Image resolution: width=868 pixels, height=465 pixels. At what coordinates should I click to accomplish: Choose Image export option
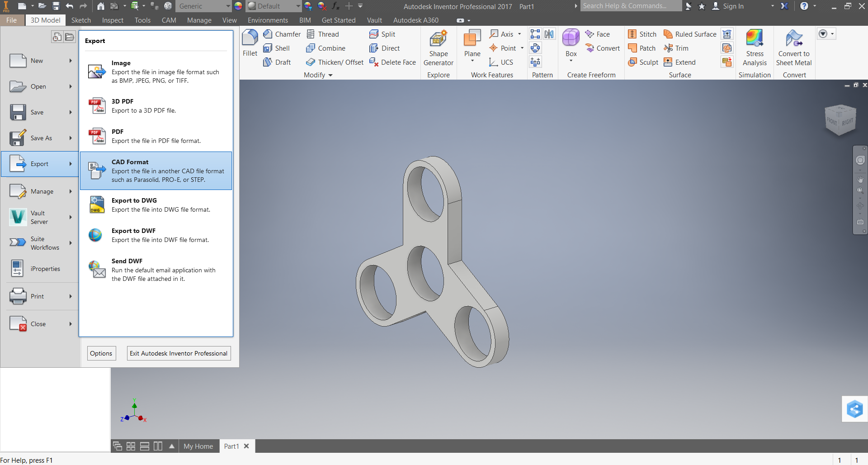click(156, 71)
